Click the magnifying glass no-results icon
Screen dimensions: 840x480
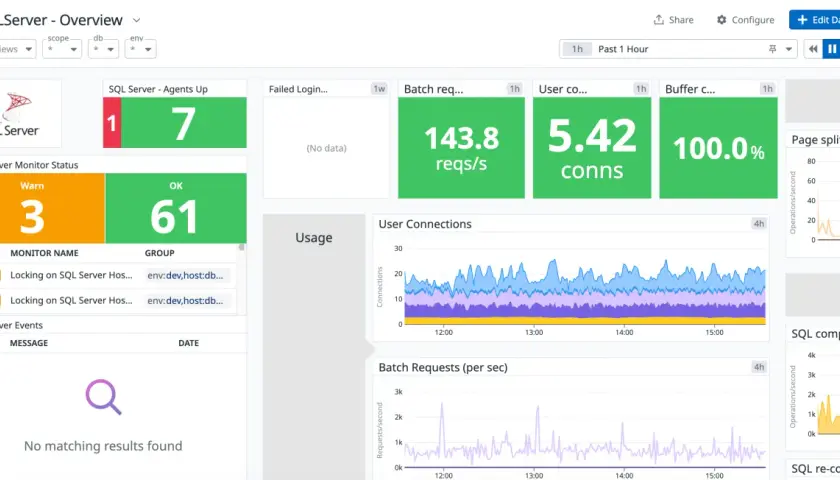point(103,397)
